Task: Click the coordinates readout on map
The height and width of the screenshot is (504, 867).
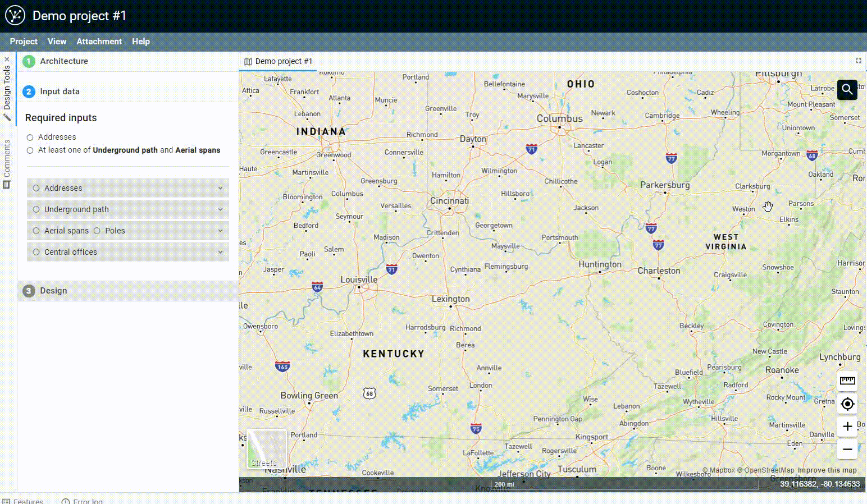Action: point(820,484)
